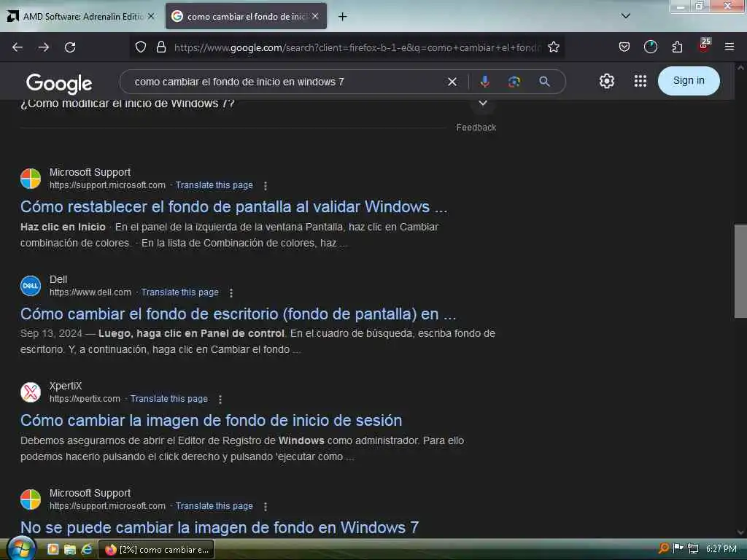Open the Save to Pocket icon
Image resolution: width=747 pixels, height=560 pixels.
coord(624,47)
